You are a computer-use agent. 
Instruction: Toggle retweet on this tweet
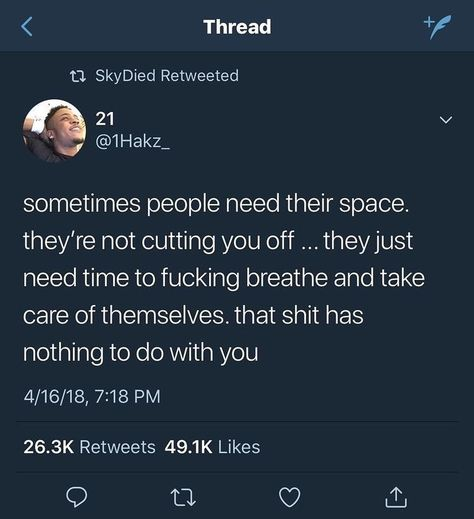point(183,497)
